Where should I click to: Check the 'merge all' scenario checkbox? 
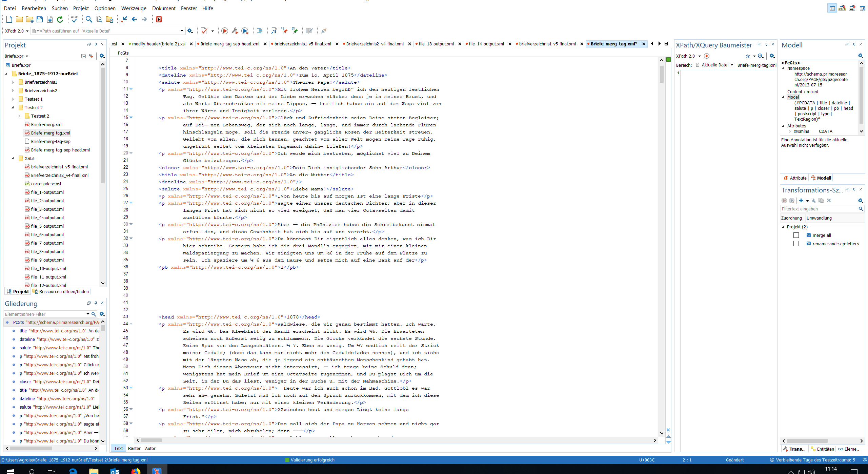pyautogui.click(x=796, y=235)
